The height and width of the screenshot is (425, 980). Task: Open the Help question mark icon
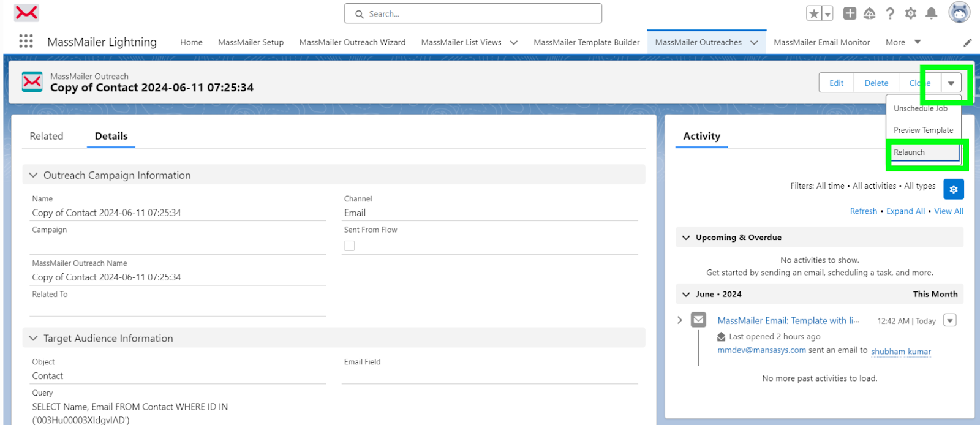coord(890,13)
